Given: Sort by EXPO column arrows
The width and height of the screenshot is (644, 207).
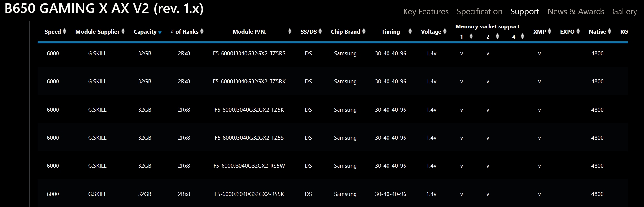Looking at the screenshot, I should (x=578, y=31).
